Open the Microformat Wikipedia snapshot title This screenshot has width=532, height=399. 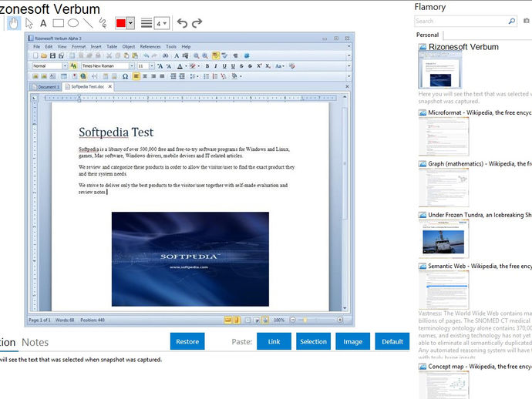click(480, 112)
